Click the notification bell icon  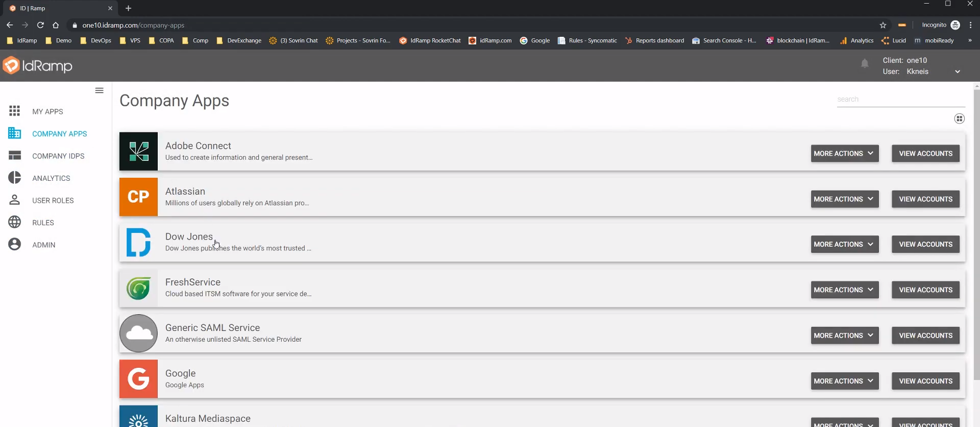point(864,63)
